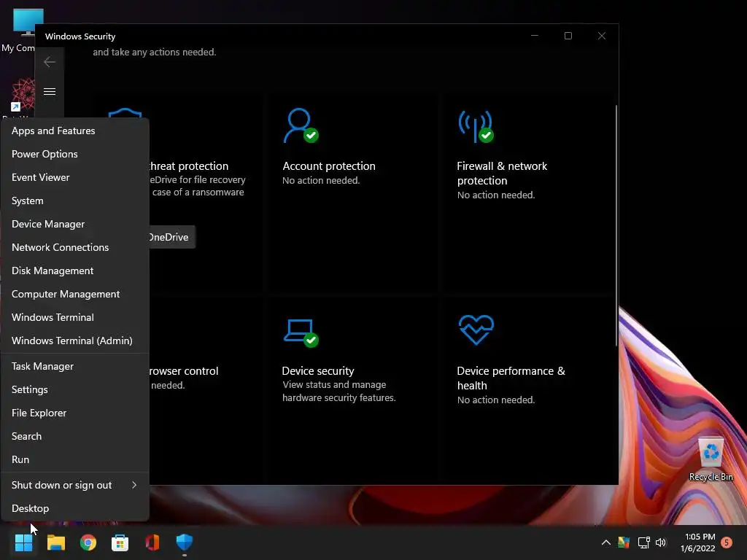Open the volume speaker tray icon

(661, 542)
